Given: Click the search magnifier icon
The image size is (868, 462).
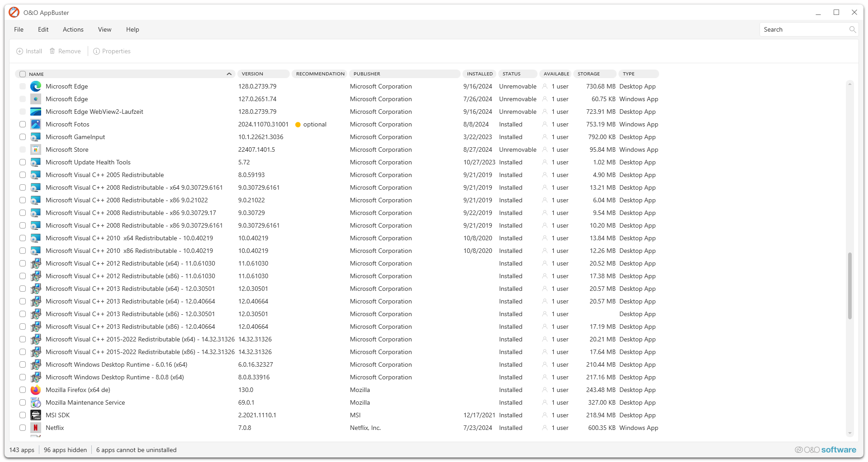Looking at the screenshot, I should tap(852, 29).
